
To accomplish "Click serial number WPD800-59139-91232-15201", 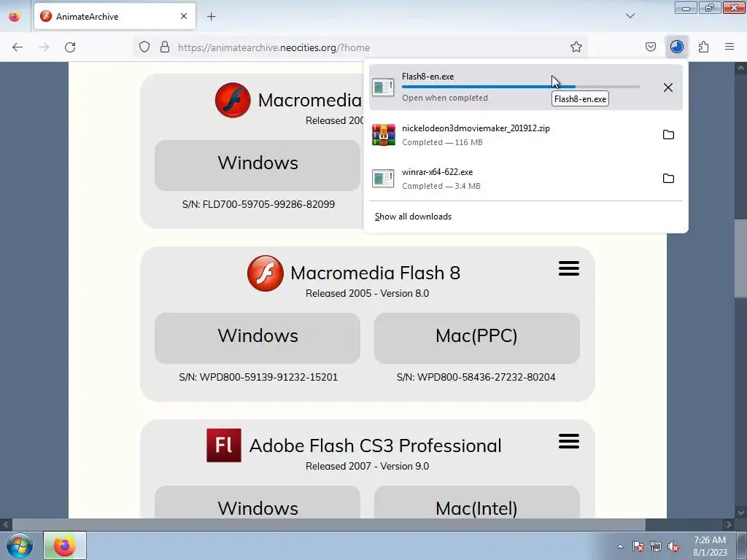I will pos(258,377).
